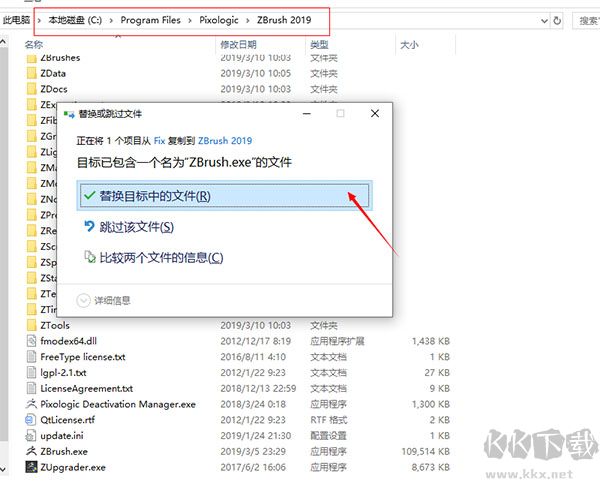The width and height of the screenshot is (600, 481).
Task: Sort by Name column header
Action: (34, 45)
